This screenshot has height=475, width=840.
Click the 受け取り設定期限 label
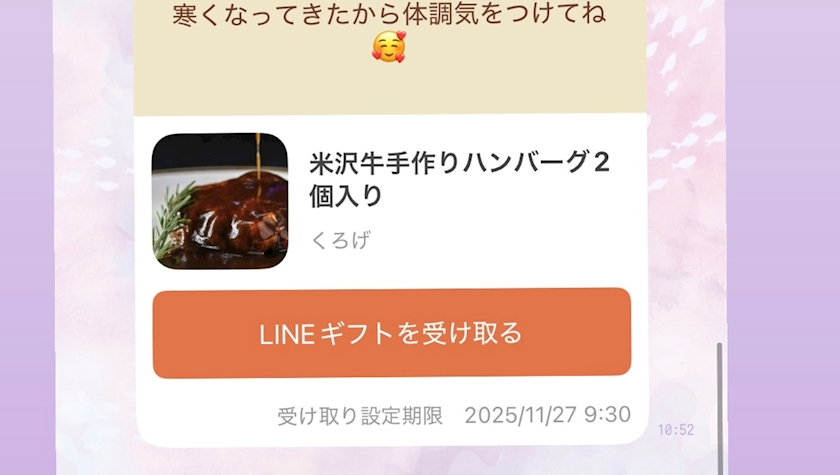coord(360,416)
